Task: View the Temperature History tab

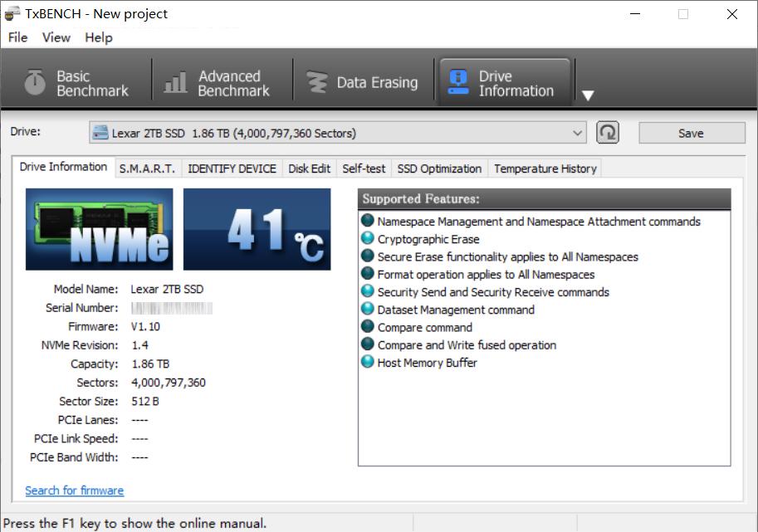Action: (x=545, y=168)
